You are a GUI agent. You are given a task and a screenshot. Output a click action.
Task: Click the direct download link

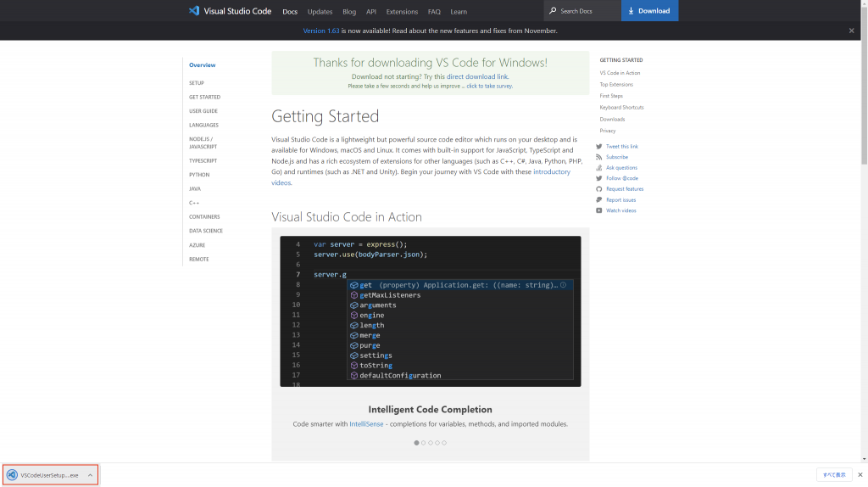click(476, 76)
